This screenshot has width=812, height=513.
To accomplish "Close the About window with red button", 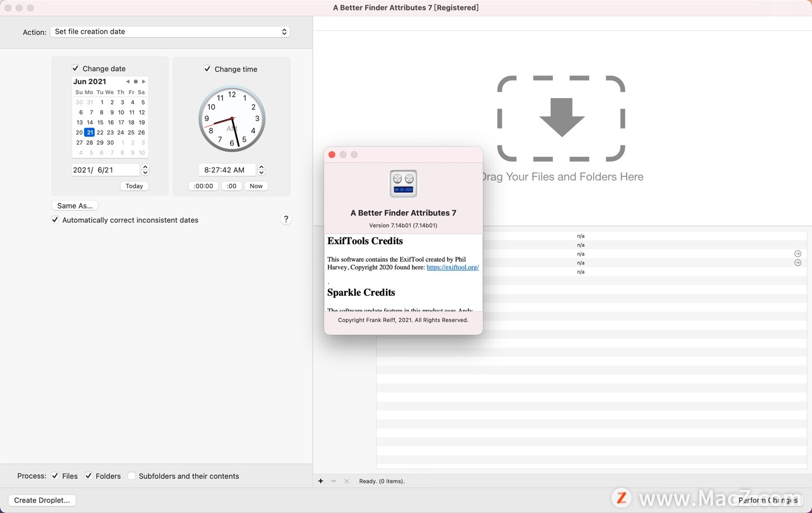I will [332, 155].
